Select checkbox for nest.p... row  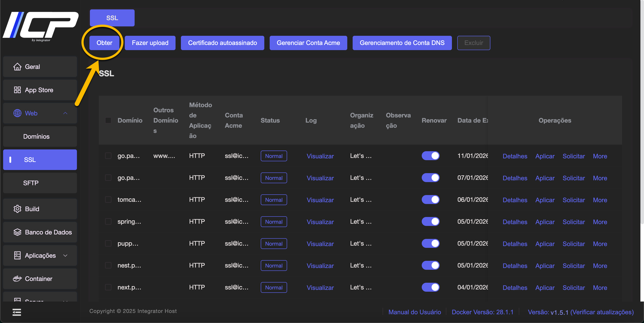[x=108, y=265]
